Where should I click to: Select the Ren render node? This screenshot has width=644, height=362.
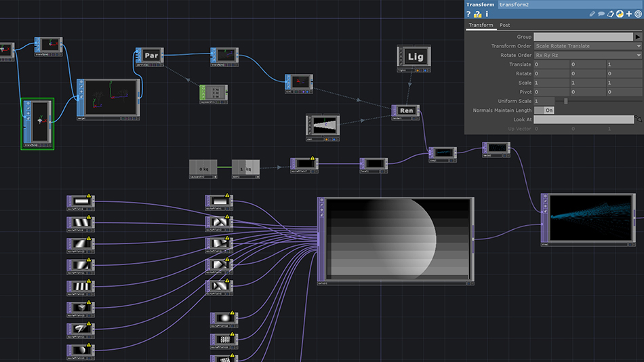pos(407,110)
